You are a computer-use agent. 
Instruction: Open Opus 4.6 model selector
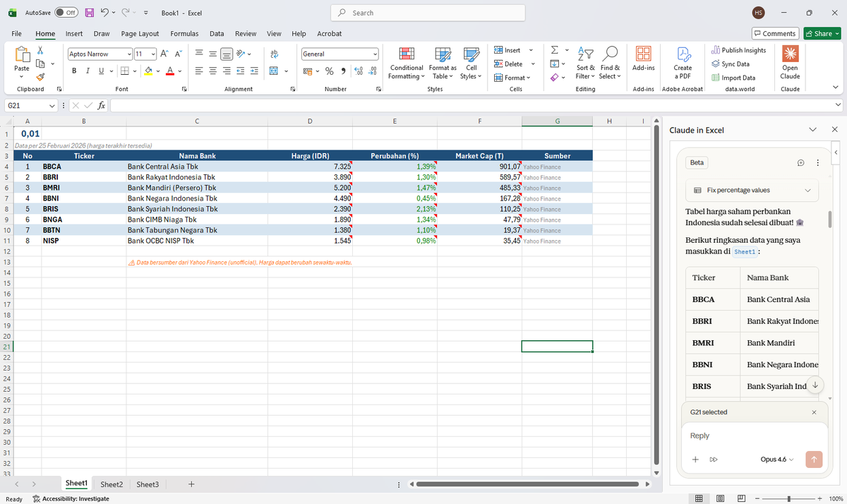[x=777, y=460]
